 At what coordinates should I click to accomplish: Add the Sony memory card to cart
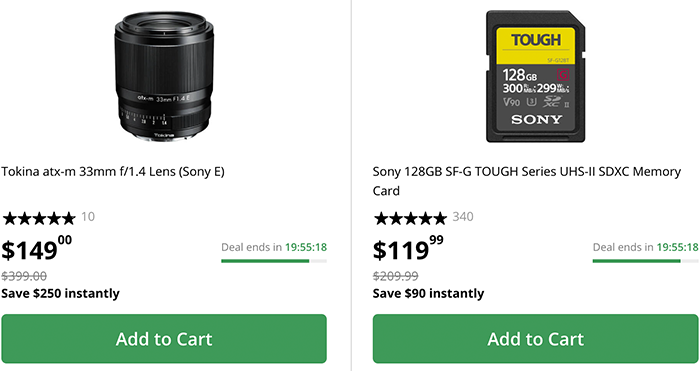[535, 339]
